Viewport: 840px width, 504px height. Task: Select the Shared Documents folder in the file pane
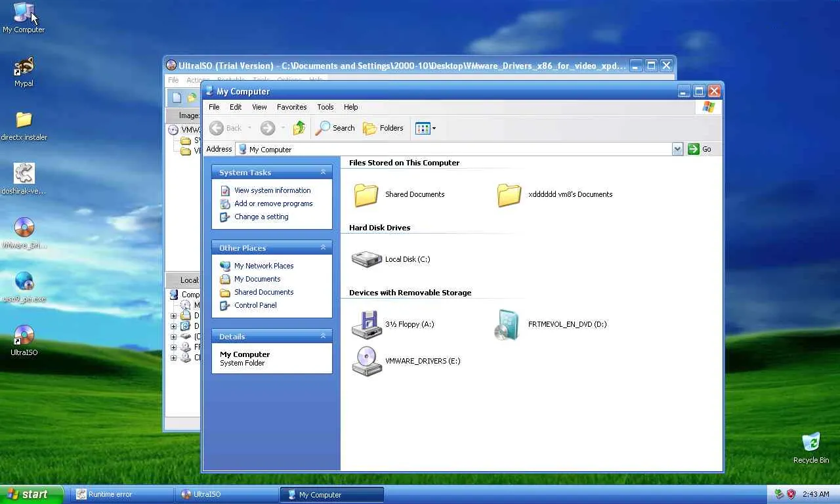[x=399, y=194]
